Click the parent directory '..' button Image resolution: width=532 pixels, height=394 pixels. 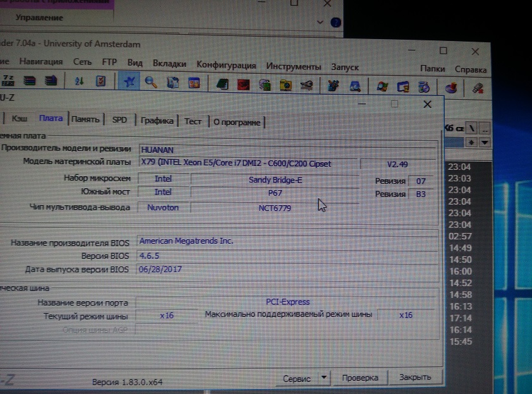click(485, 129)
